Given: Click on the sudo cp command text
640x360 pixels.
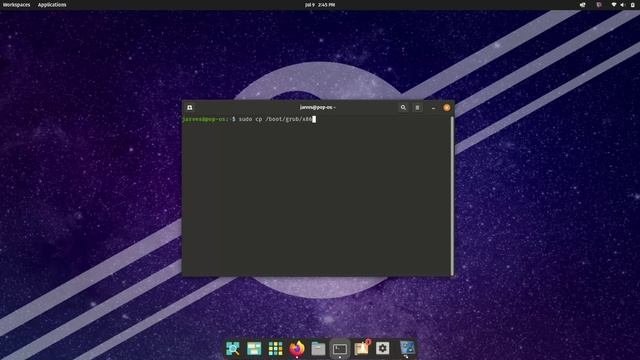Looking at the screenshot, I should [x=275, y=119].
